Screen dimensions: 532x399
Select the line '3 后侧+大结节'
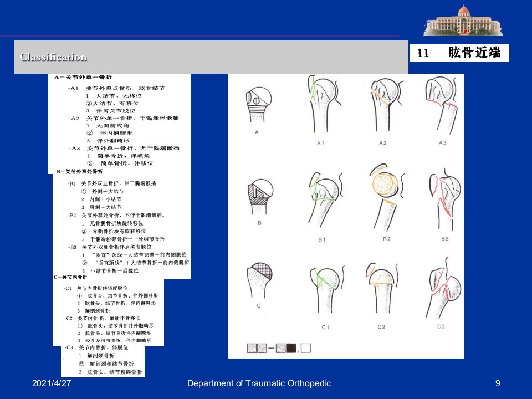[101, 207]
